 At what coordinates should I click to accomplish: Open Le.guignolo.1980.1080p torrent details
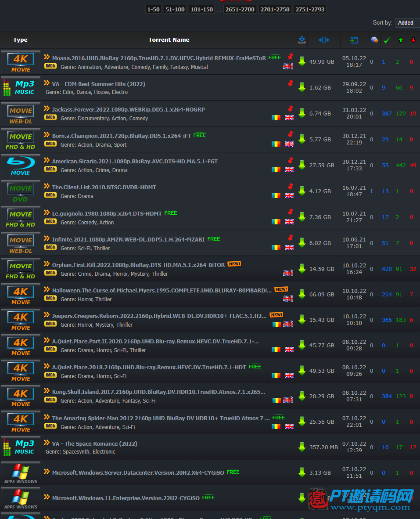coord(107,213)
